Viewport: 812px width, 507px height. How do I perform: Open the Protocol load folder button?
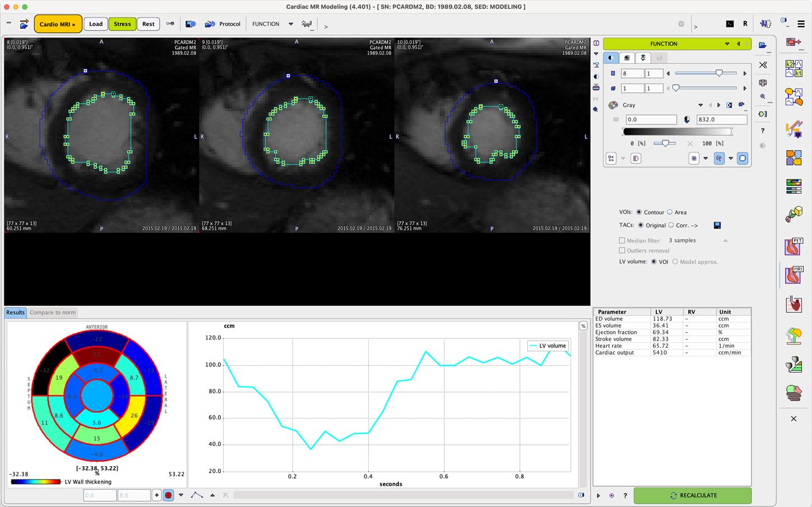222,24
